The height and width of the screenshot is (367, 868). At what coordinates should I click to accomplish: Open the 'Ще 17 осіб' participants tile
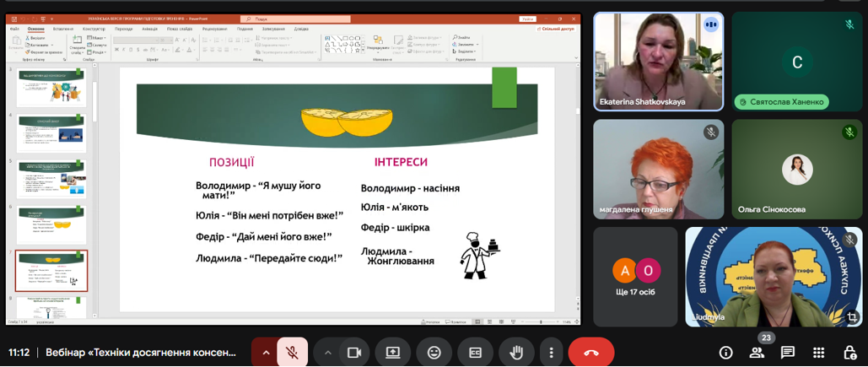[635, 276]
